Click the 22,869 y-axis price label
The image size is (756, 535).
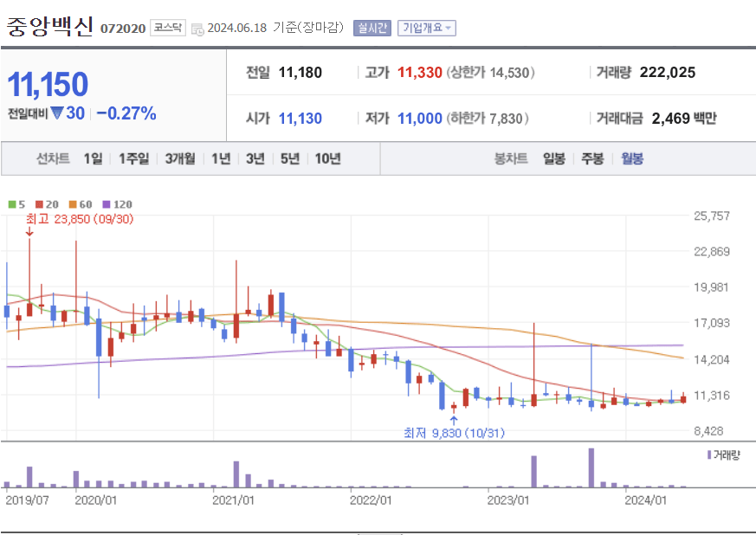point(712,252)
